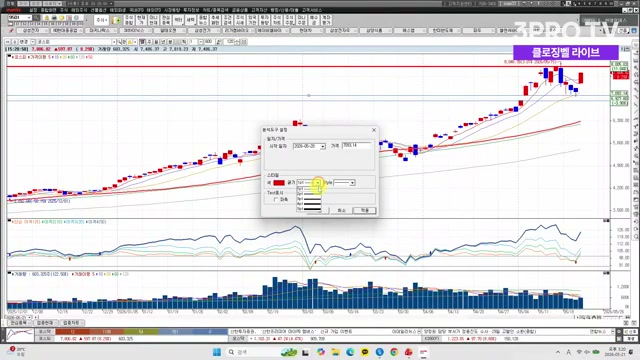Click the bell alert toolbar icon
The height and width of the screenshot is (360, 640).
tap(47, 18)
